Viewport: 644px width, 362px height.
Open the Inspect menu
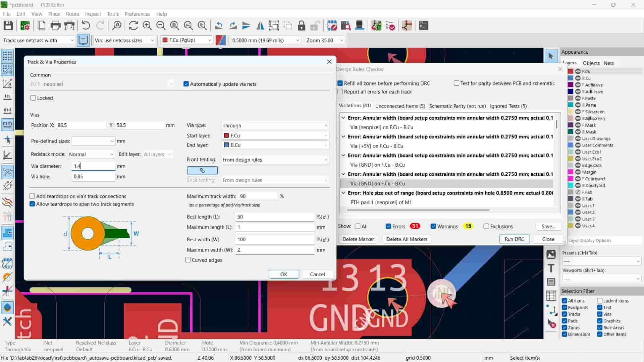click(93, 14)
